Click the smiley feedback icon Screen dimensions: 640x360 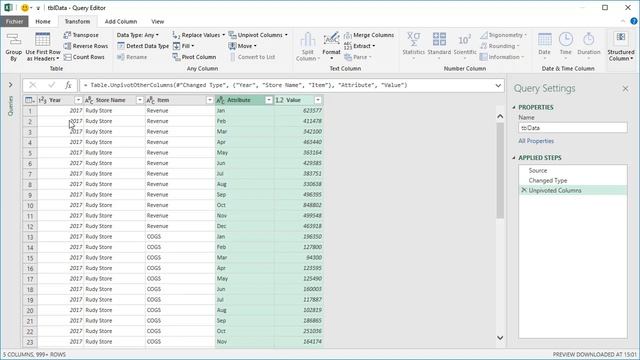[x=25, y=8]
